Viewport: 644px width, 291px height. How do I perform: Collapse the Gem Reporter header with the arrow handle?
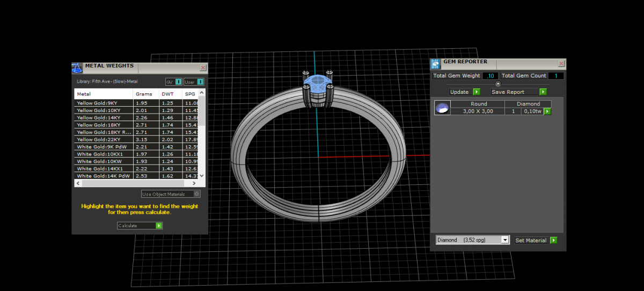click(498, 84)
